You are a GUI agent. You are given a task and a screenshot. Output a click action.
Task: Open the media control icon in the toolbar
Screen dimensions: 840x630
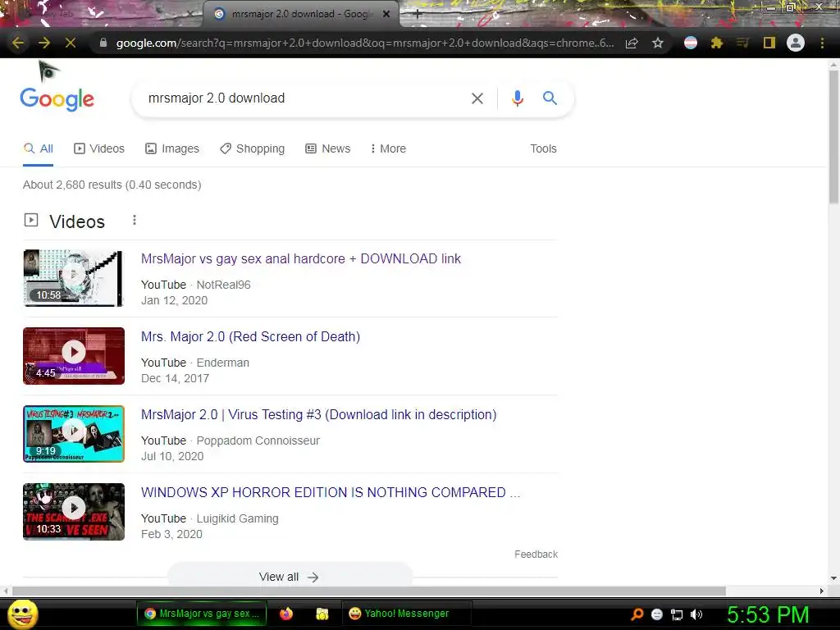[742, 43]
